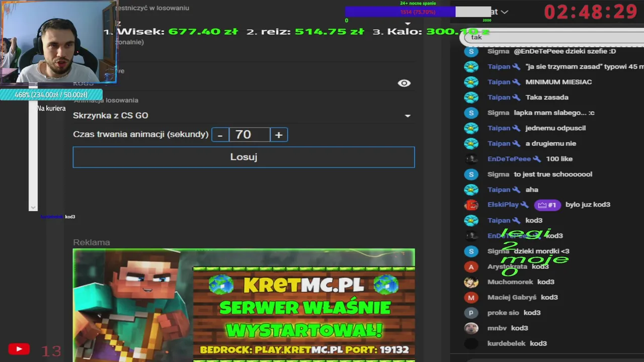Click Sigma's avatar next to '@EnDeTePeee dzieki szefie'
644x362 pixels.
point(471,51)
